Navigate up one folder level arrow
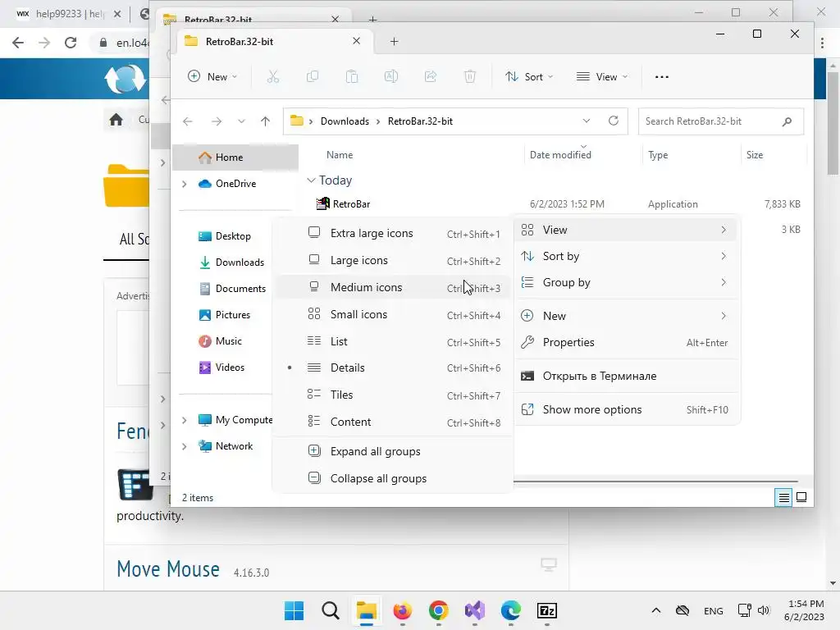Image resolution: width=840 pixels, height=630 pixels. click(265, 121)
